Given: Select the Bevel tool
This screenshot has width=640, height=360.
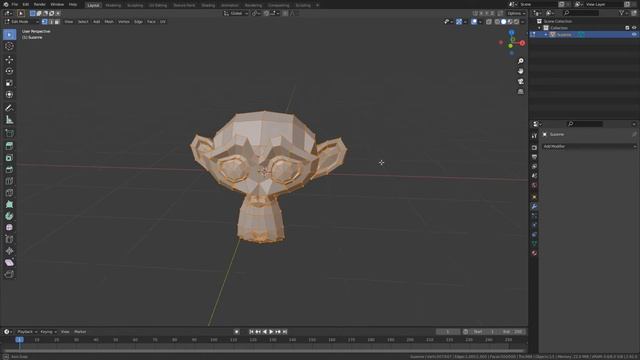Looking at the screenshot, I should click(x=9, y=169).
